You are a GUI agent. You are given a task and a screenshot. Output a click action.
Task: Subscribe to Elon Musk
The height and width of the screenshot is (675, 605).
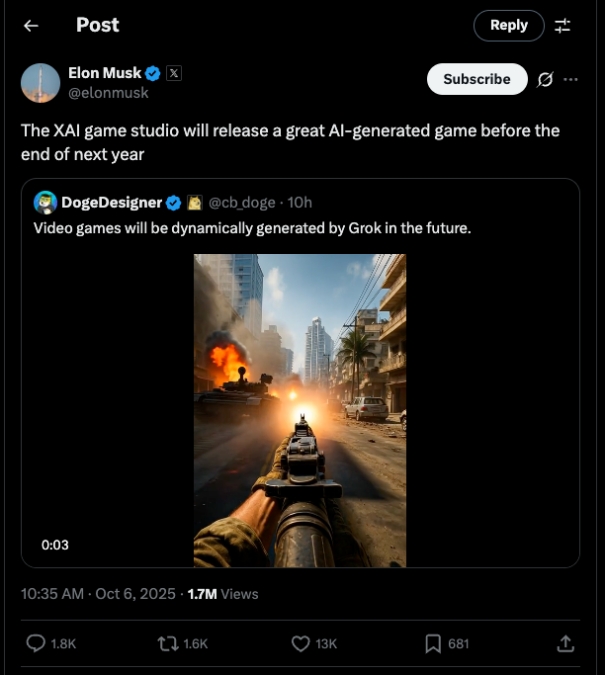(477, 80)
